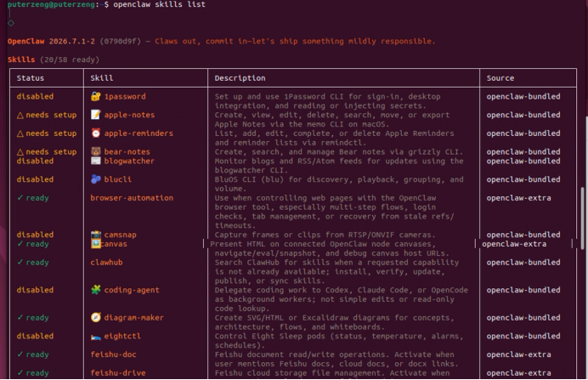Select the diagram-maker skill name

(x=134, y=318)
